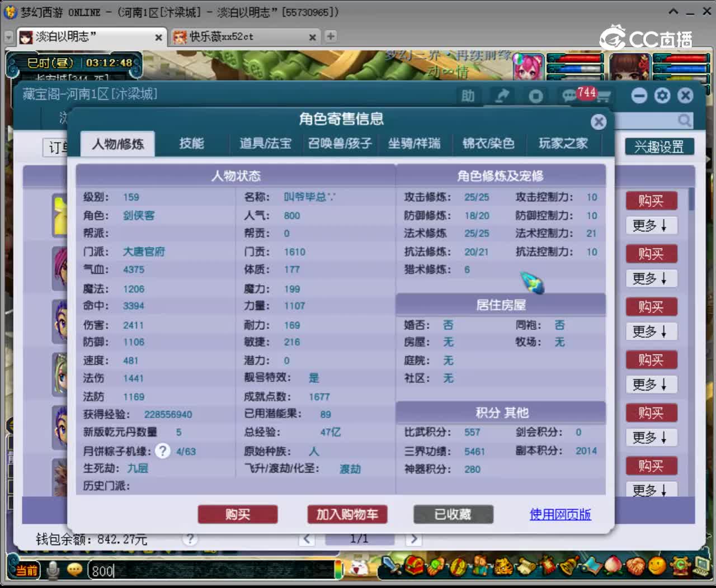Image resolution: width=716 pixels, height=588 pixels.
Task: Close the 快乐薇xx52ct account tab
Action: click(x=312, y=37)
